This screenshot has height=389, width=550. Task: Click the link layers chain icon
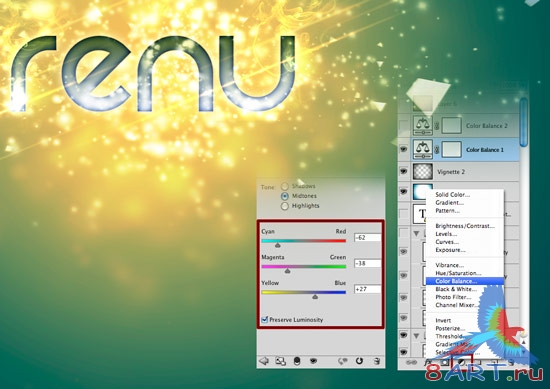tap(411, 363)
